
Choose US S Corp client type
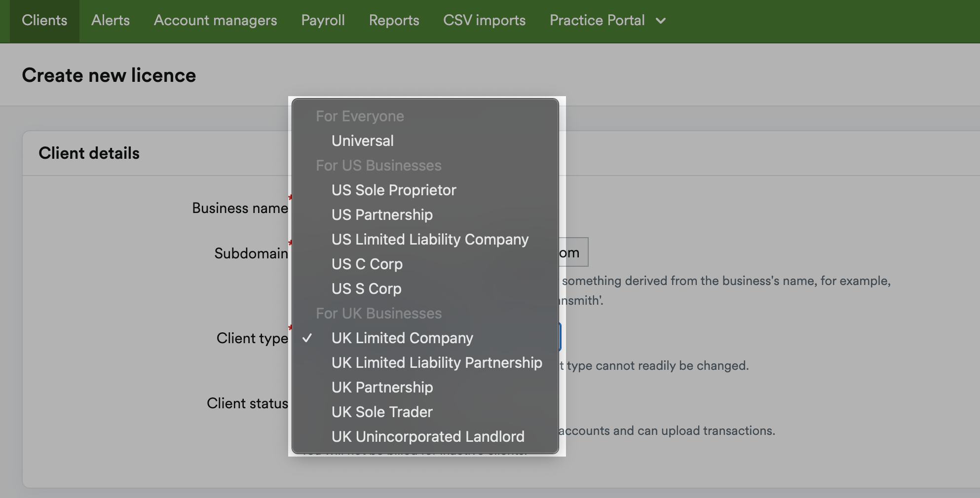(366, 288)
